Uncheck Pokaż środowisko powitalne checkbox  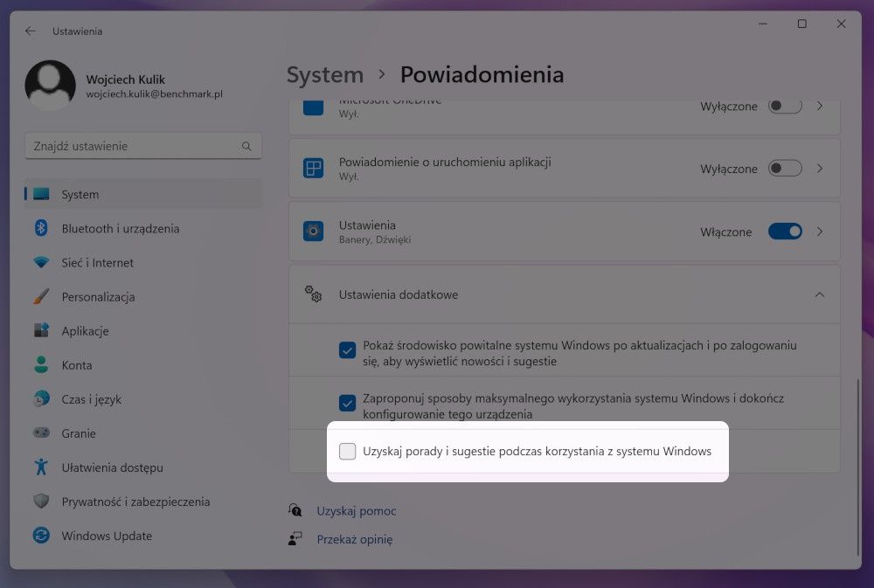click(347, 350)
